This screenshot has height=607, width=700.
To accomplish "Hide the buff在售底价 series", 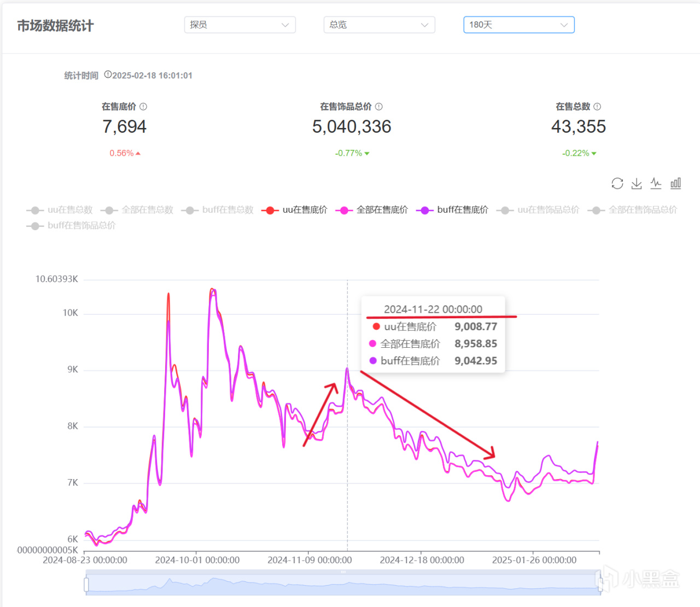I will click(452, 210).
